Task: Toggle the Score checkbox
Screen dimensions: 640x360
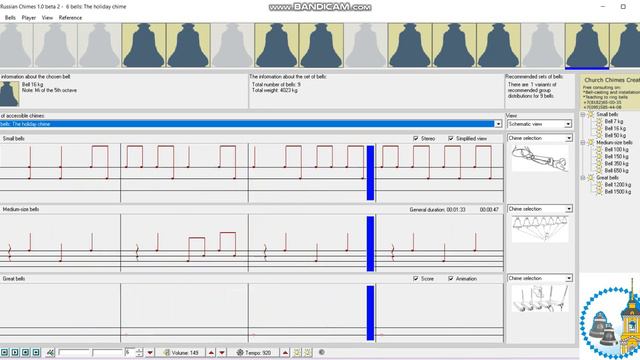Action: pyautogui.click(x=416, y=278)
